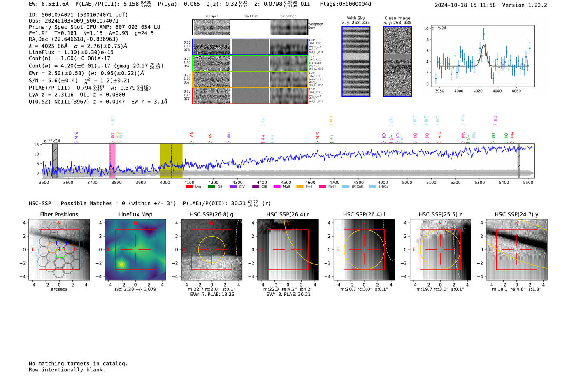This screenshot has height=392, width=576.
Task: Open the Fiber Positions panel
Action: [59, 249]
